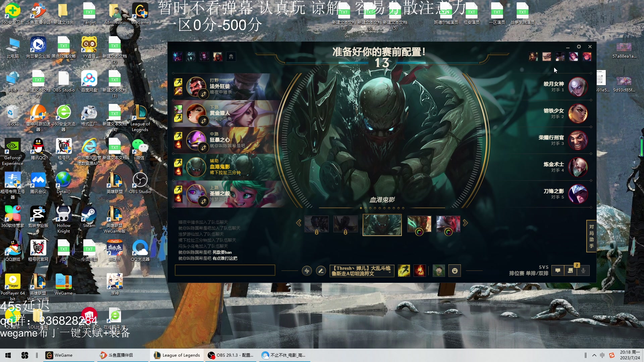Viewport: 644px width, 362px height.
Task: Change the Flash summoner spell slot
Action: (x=404, y=271)
